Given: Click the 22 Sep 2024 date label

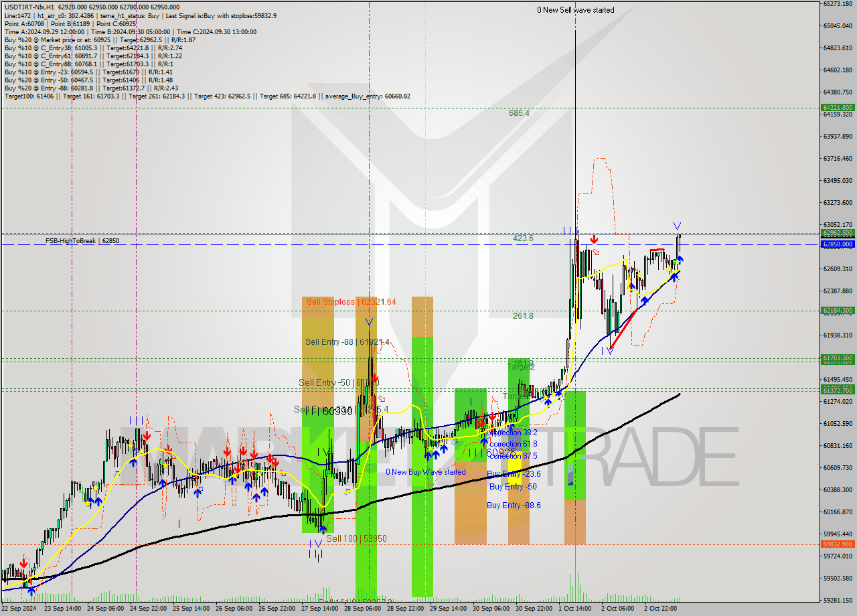Looking at the screenshot, I should pos(19,609).
